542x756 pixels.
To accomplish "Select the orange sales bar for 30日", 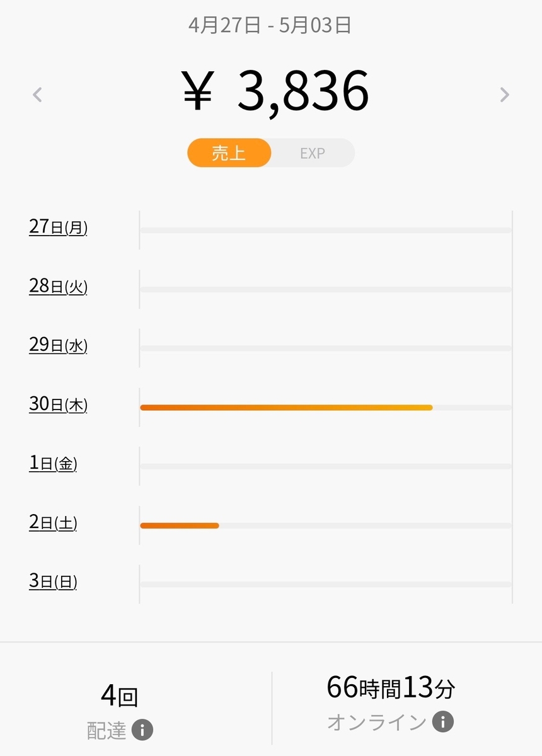I will pyautogui.click(x=286, y=408).
